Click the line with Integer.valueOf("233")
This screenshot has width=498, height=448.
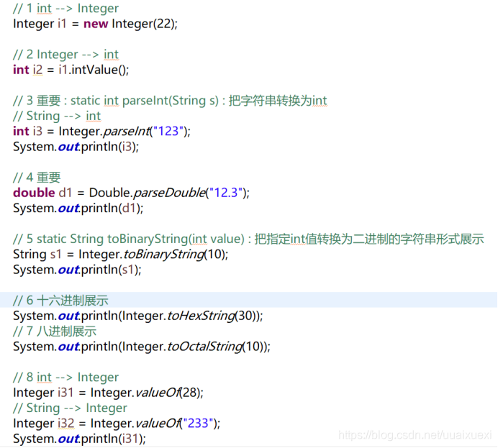coord(117,424)
